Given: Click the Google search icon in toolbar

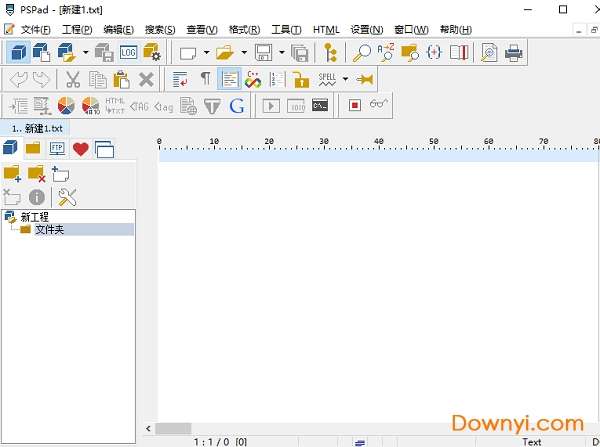Looking at the screenshot, I should pos(237,105).
